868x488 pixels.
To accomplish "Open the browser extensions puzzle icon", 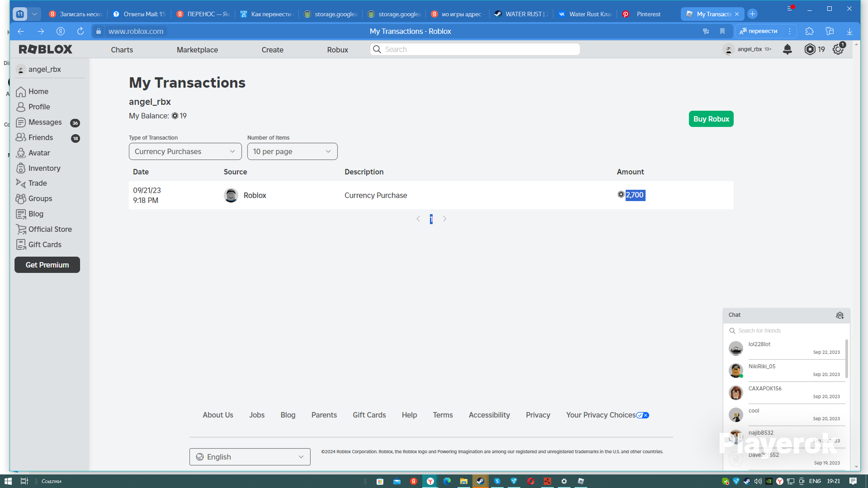I will pyautogui.click(x=809, y=31).
